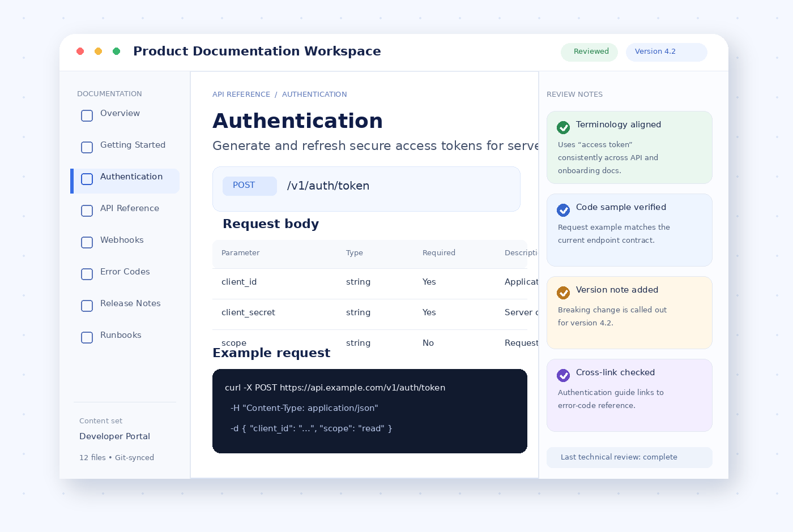Click the Example request heading
793x532 pixels.
click(271, 353)
